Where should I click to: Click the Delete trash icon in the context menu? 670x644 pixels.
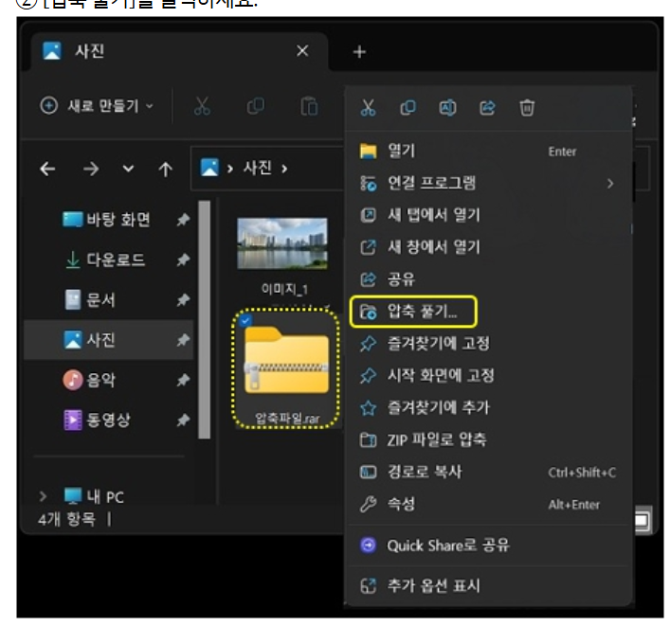point(527,108)
